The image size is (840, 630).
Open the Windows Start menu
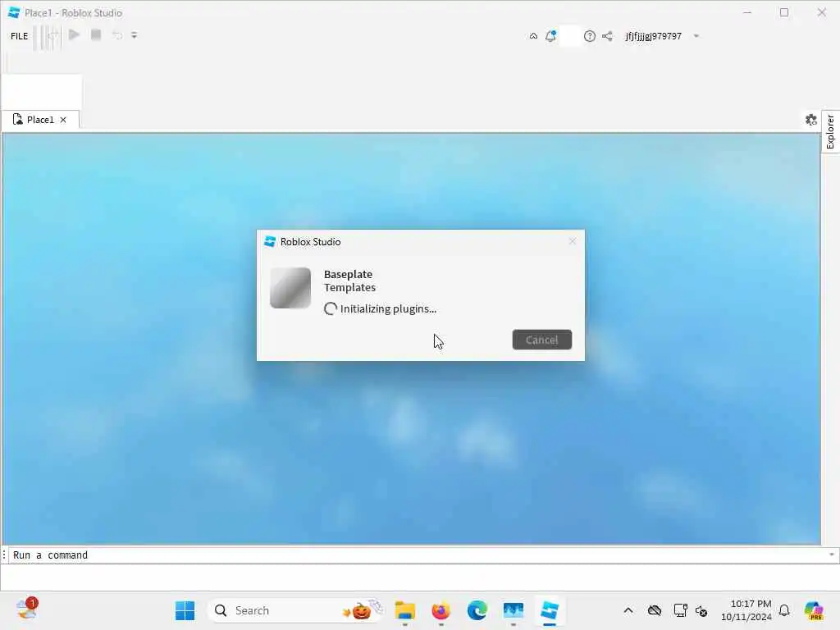185,610
